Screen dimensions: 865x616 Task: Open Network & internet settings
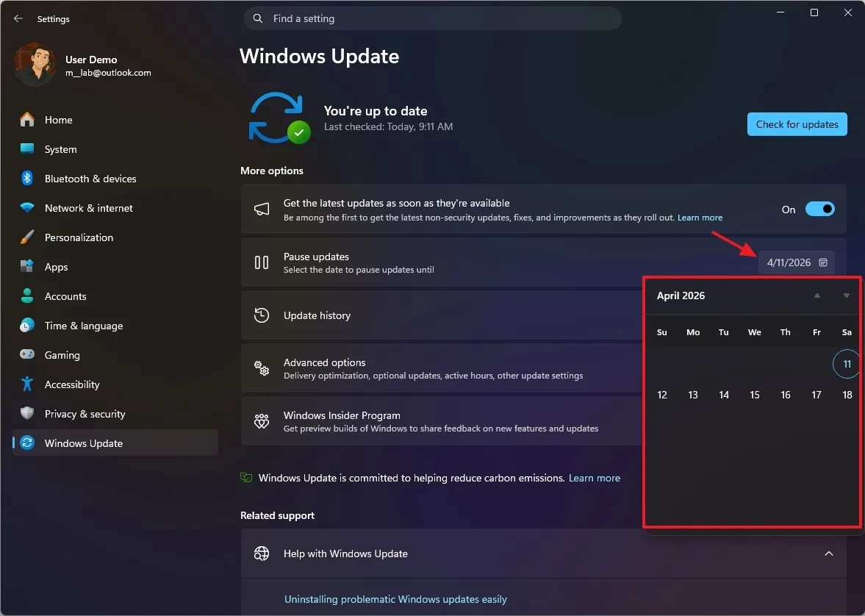pos(116,208)
